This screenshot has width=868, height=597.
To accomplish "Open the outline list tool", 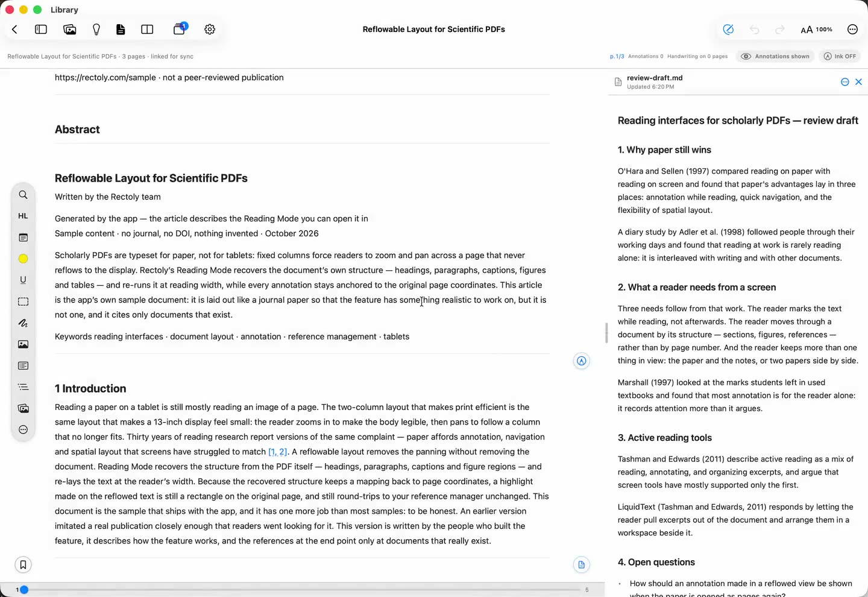I will point(23,387).
